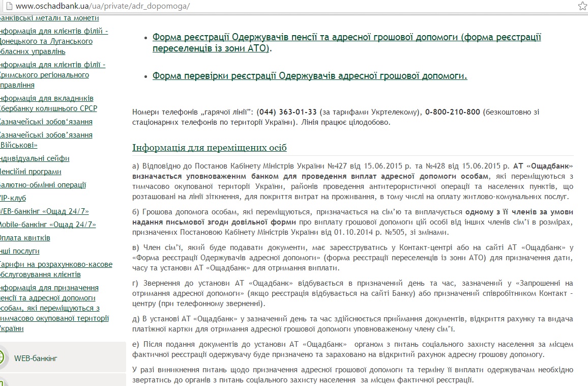The height and width of the screenshot is (386, 588).
Task: Open the pension recipients registration form link
Action: [346, 42]
